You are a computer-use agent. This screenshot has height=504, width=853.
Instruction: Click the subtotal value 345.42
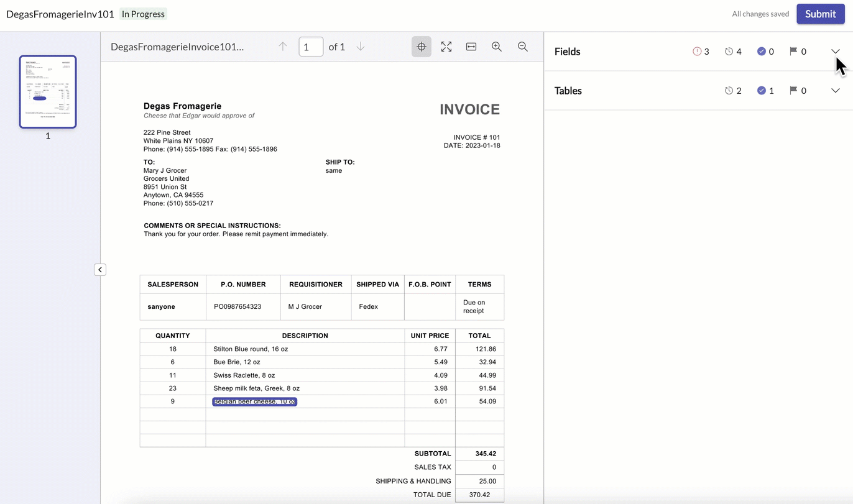click(x=486, y=454)
